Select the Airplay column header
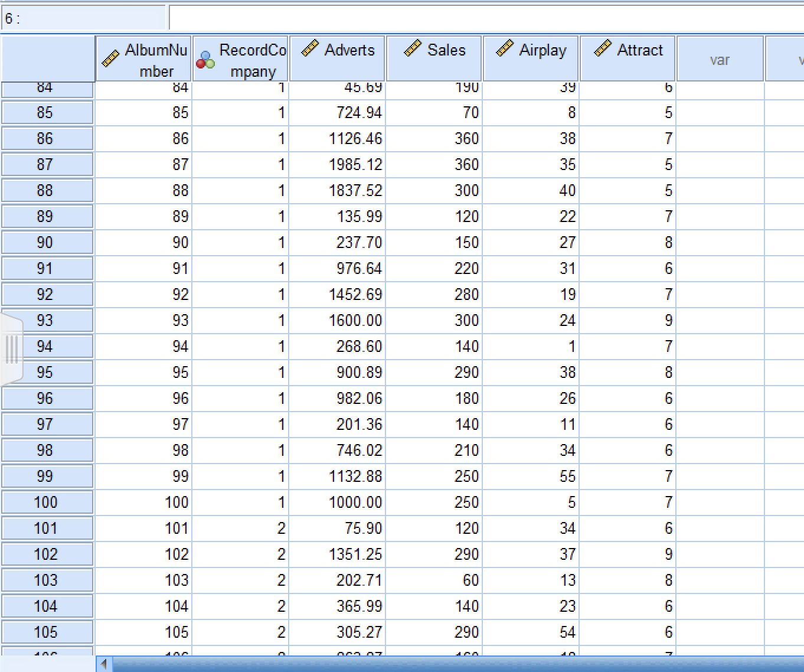804x672 pixels. [531, 58]
